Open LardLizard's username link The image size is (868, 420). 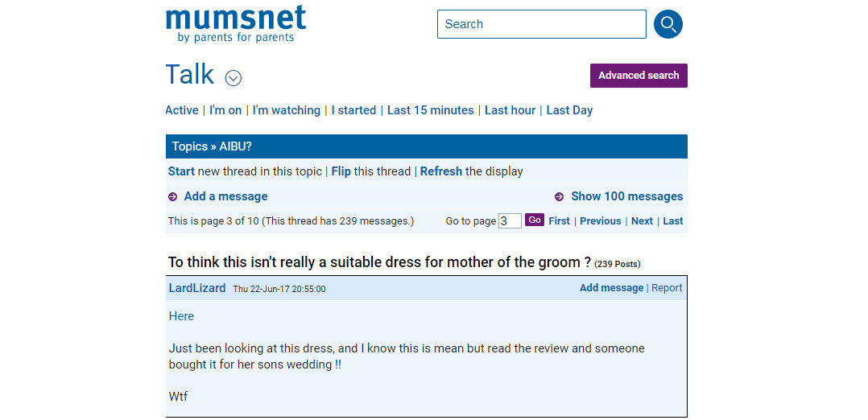point(196,288)
